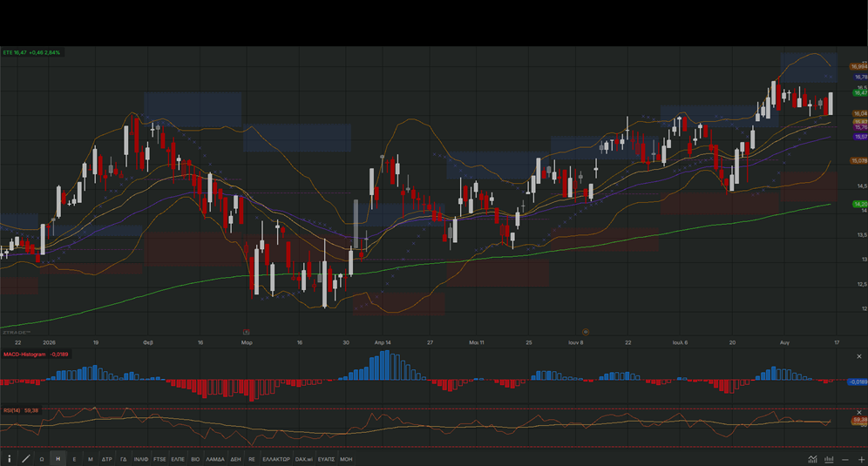This screenshot has height=466, width=868.
Task: Load the ΕΛΠΕ symbol shortcut
Action: [x=178, y=459]
